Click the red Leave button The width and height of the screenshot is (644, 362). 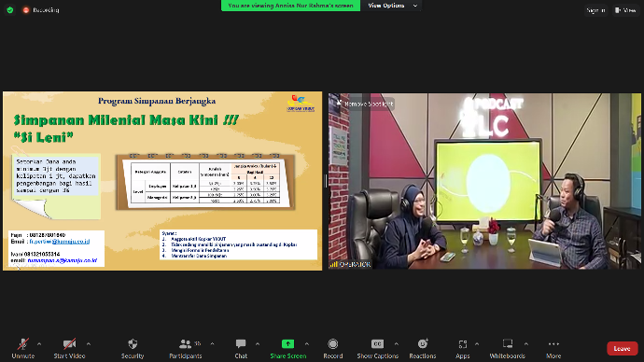[x=622, y=348]
